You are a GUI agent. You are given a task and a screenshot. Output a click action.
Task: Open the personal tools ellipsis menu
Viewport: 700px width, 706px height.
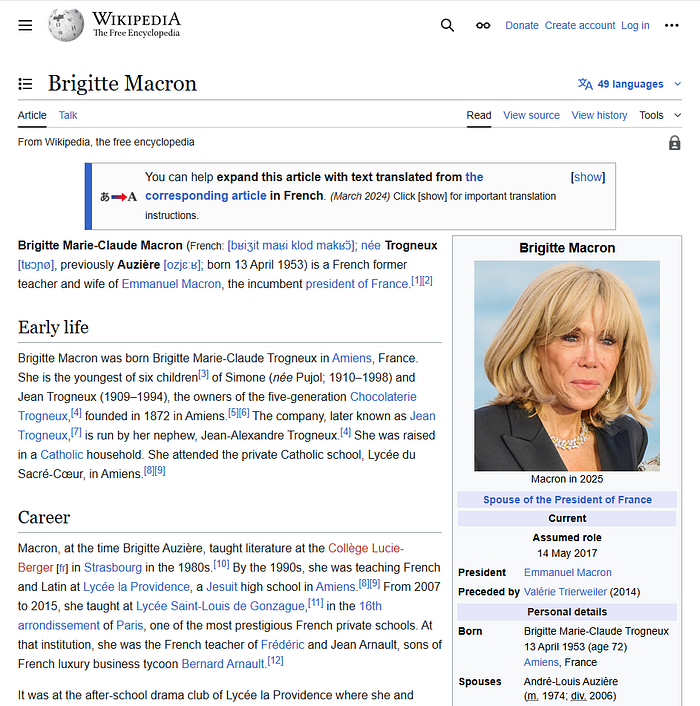pyautogui.click(x=672, y=25)
